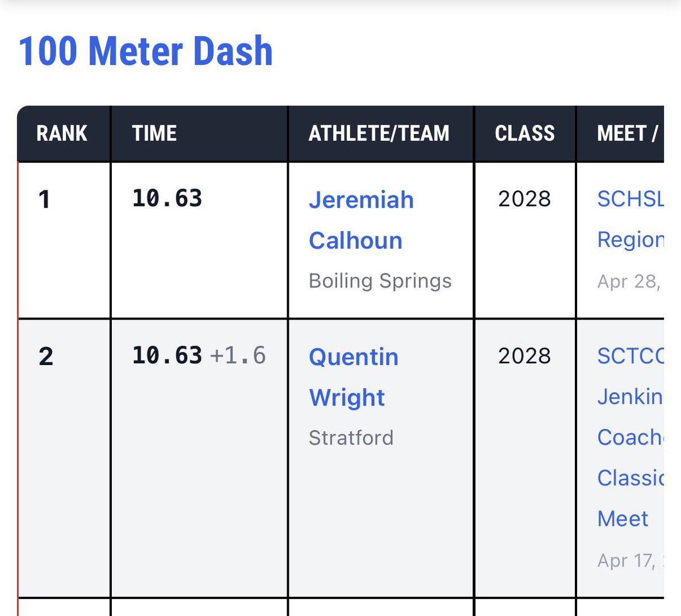Screen dimensions: 681x616
Task: Open Jeremiah Calhoun athlete profile link
Action: pos(361,220)
